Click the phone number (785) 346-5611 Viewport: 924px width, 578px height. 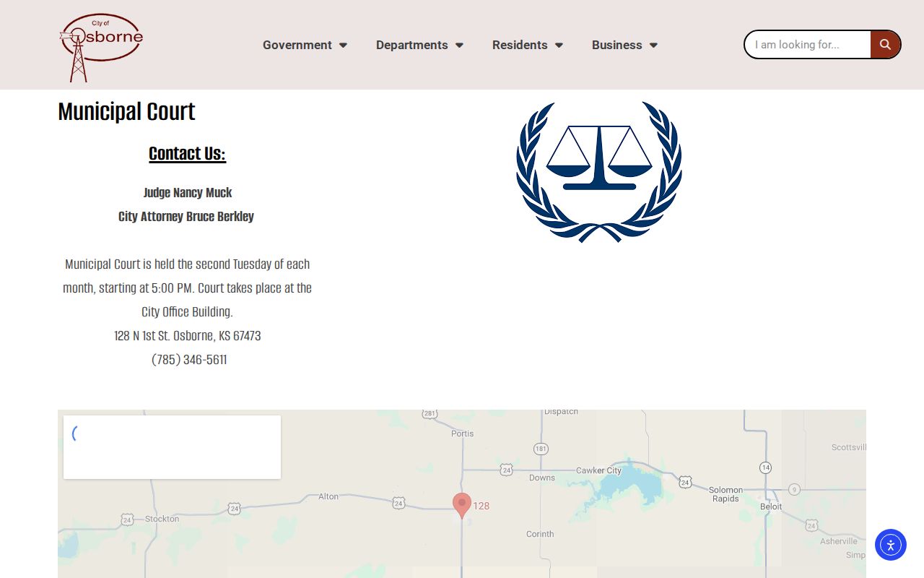(x=189, y=359)
